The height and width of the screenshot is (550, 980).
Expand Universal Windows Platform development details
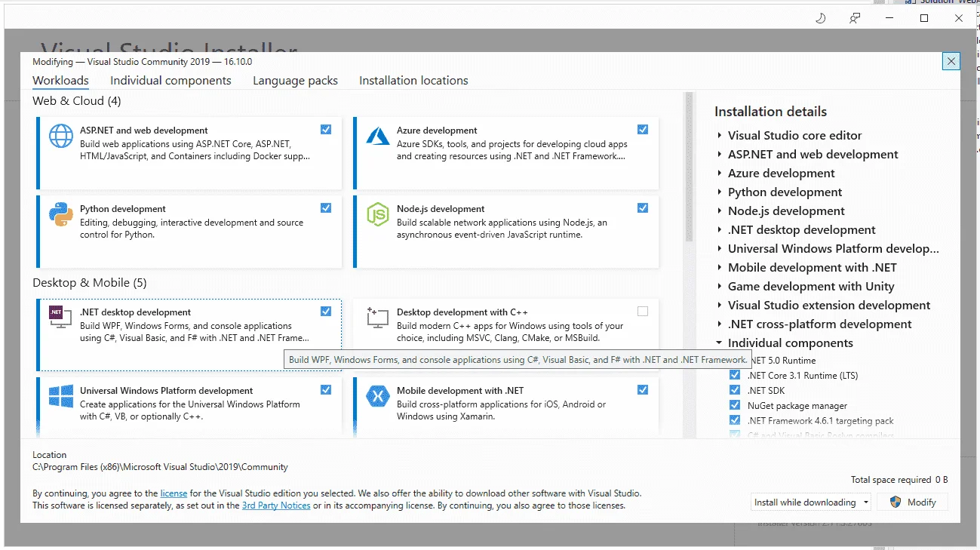[x=720, y=249]
